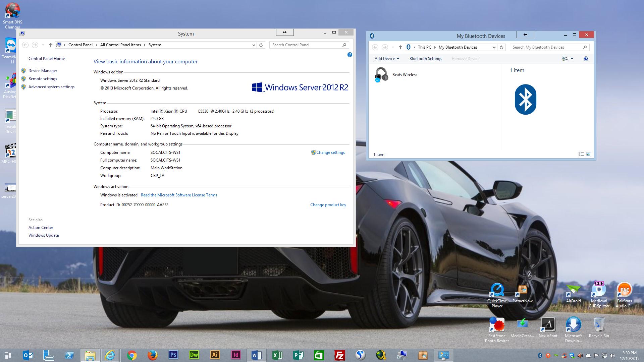Open Smart DNS Changer desktop shortcut
Image resolution: width=644 pixels, height=362 pixels.
point(13,16)
